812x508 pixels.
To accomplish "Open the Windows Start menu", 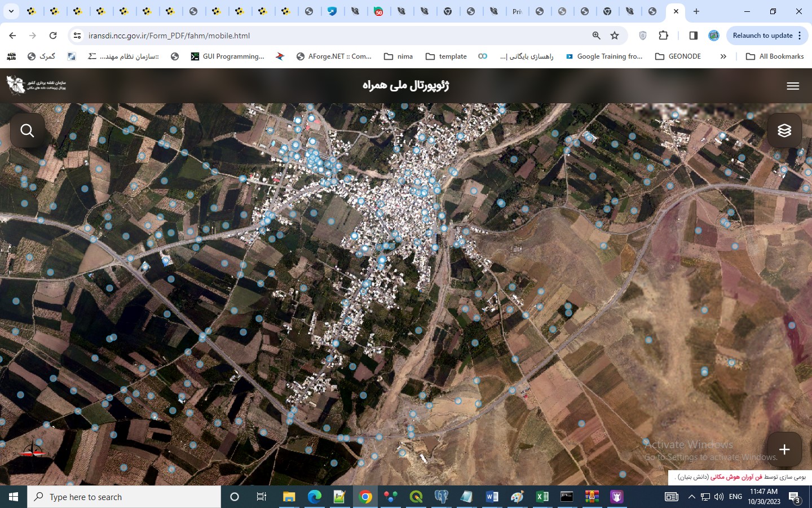I will click(14, 497).
